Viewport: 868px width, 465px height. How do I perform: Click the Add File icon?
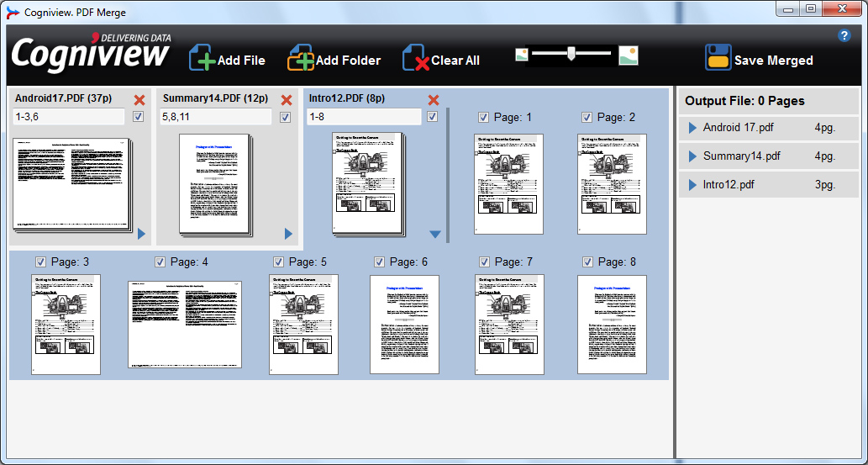[203, 58]
